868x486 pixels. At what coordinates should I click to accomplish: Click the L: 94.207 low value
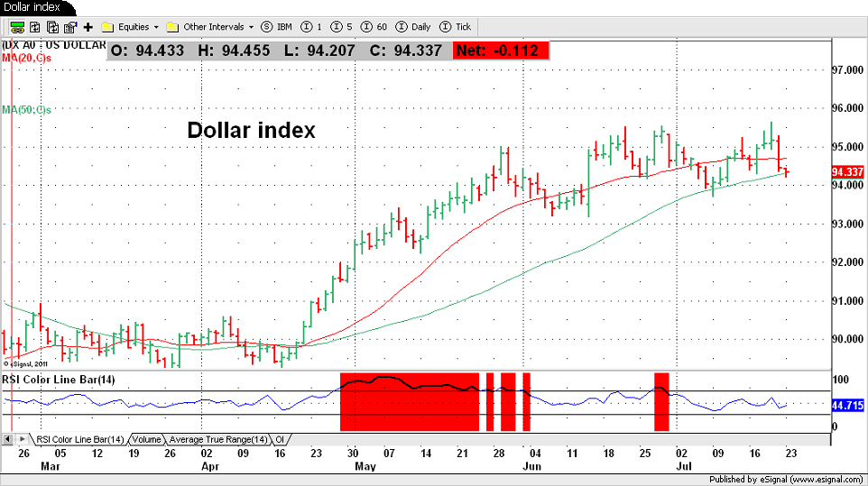pyautogui.click(x=319, y=50)
